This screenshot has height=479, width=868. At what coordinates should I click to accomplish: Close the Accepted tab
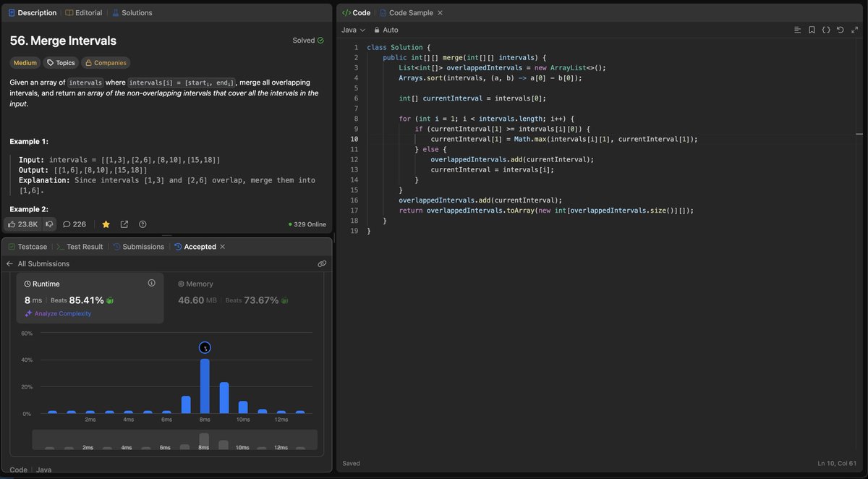pyautogui.click(x=223, y=247)
